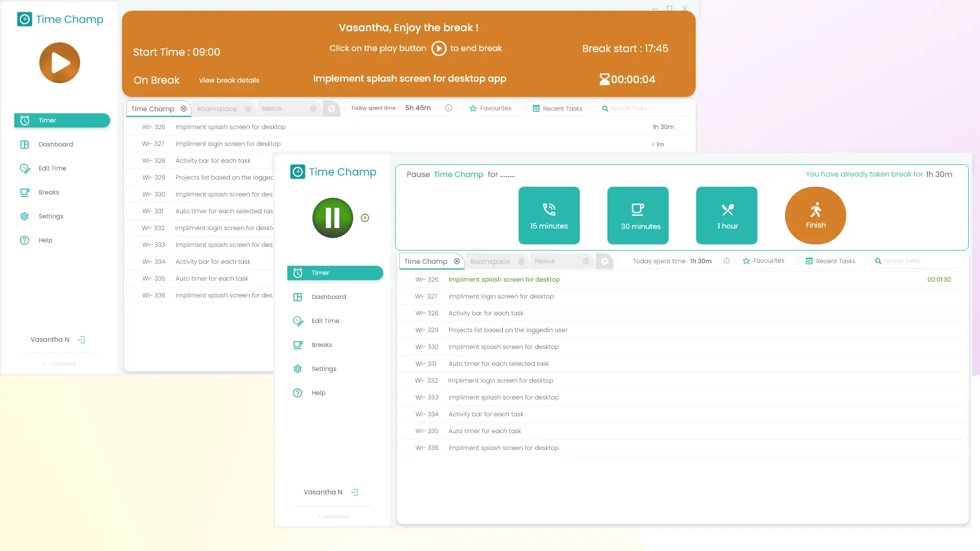Click the Time Champ logo in the back window
This screenshot has height=551, width=980.
[60, 19]
